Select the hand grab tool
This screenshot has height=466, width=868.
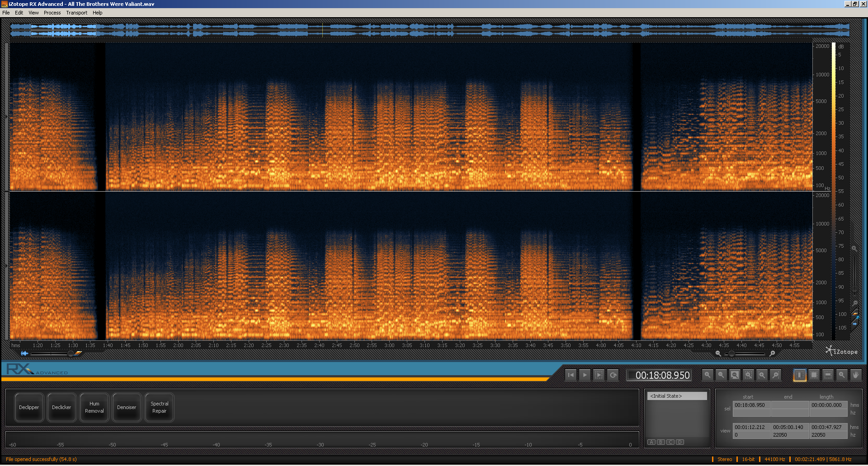855,375
